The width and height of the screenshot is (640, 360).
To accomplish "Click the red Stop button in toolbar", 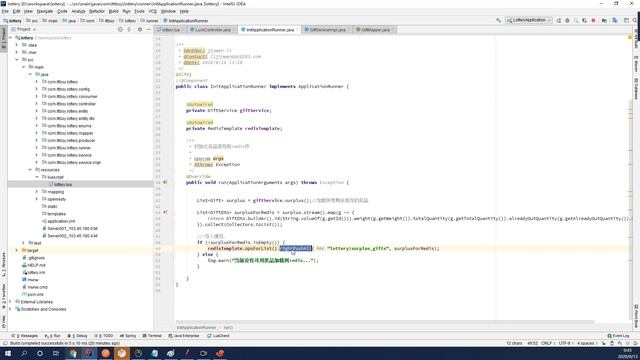I will click(593, 20).
